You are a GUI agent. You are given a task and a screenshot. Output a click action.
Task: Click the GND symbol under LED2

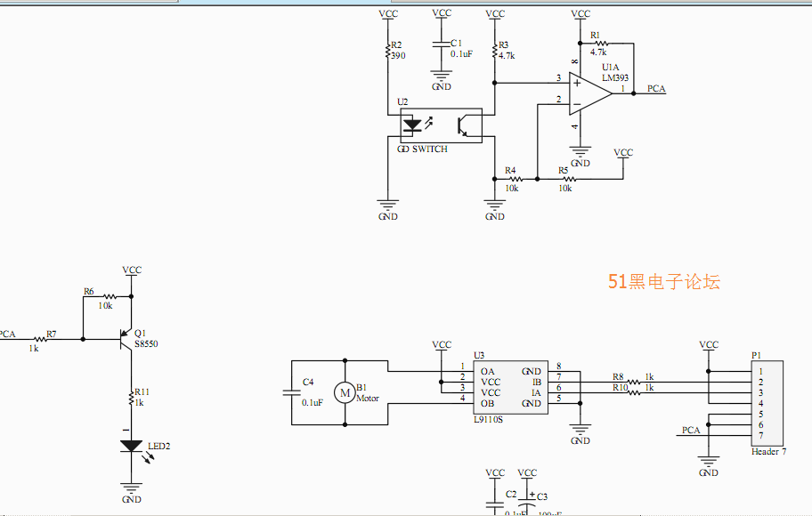click(x=131, y=489)
